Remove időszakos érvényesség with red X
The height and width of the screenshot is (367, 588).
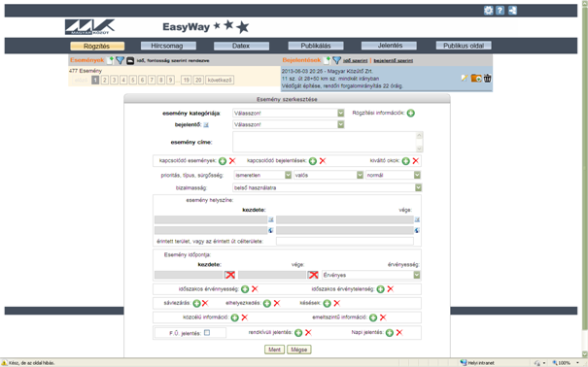point(255,288)
